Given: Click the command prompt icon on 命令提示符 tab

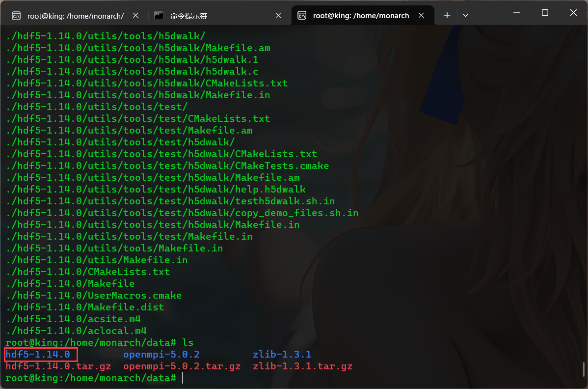Looking at the screenshot, I should (158, 15).
